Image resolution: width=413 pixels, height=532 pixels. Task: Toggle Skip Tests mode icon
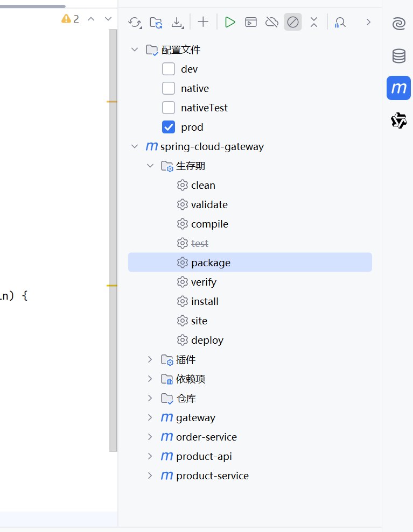(x=293, y=22)
